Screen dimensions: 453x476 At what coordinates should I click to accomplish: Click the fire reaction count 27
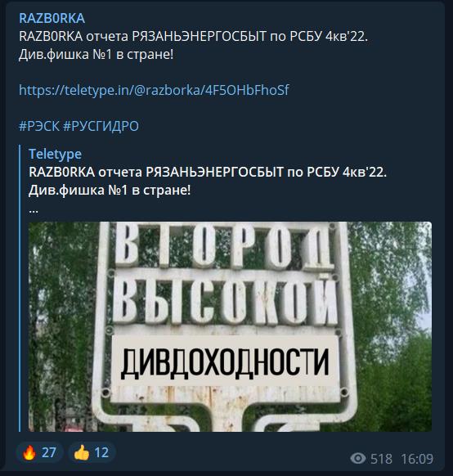[48, 452]
